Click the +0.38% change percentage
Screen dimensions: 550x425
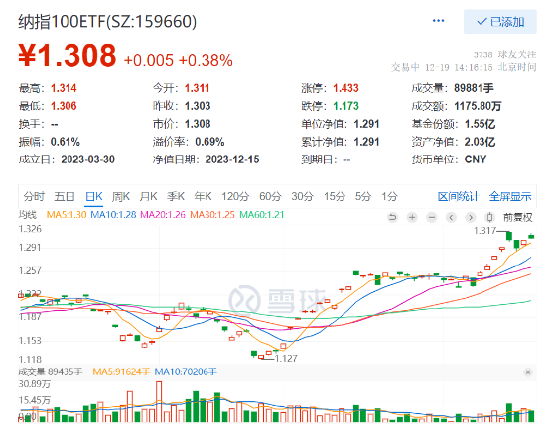pyautogui.click(x=206, y=60)
